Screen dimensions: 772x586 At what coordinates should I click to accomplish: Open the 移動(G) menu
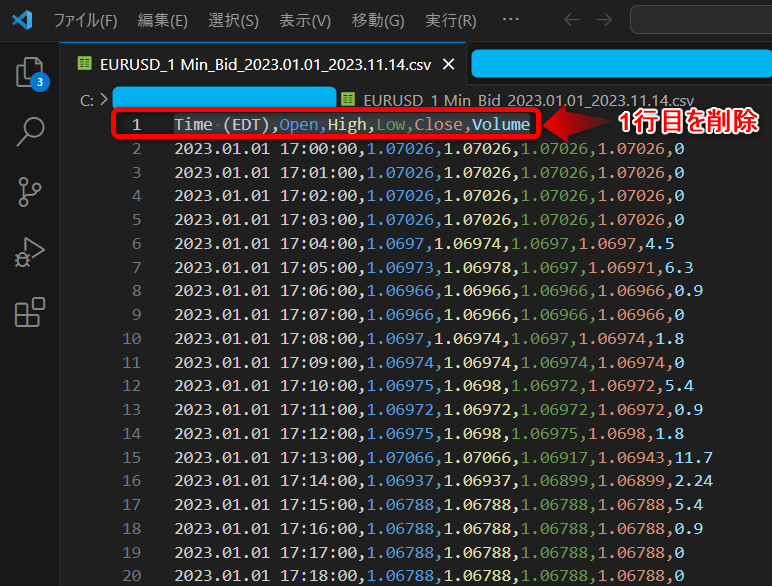coord(378,20)
